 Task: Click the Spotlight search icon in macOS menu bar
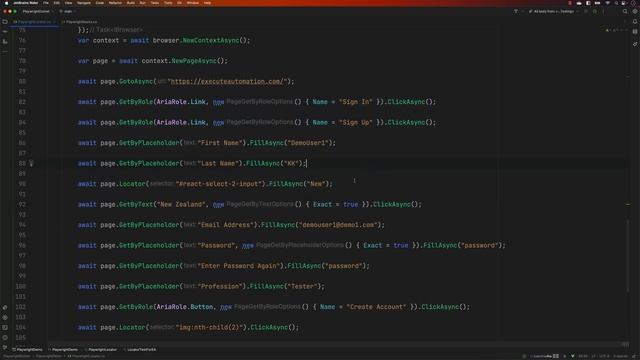(616, 3)
